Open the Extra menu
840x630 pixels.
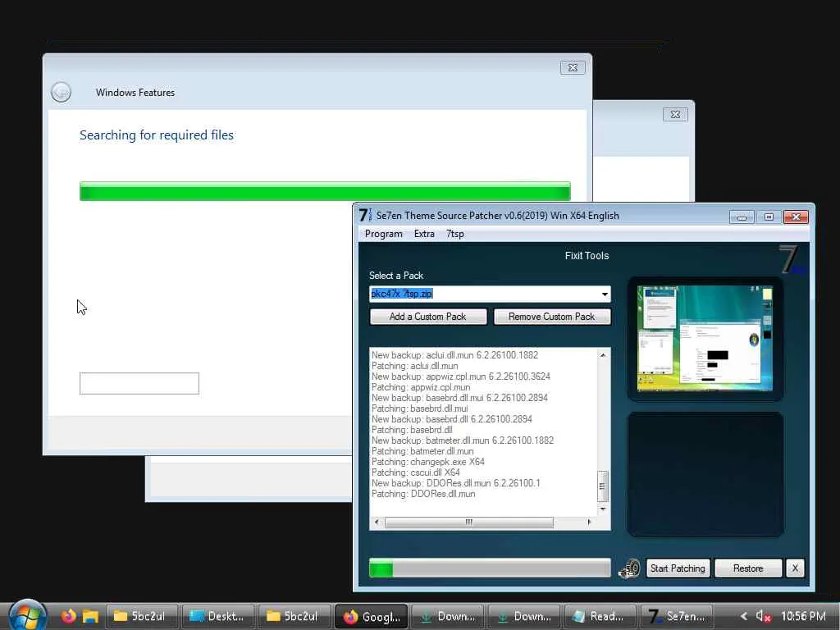[424, 234]
